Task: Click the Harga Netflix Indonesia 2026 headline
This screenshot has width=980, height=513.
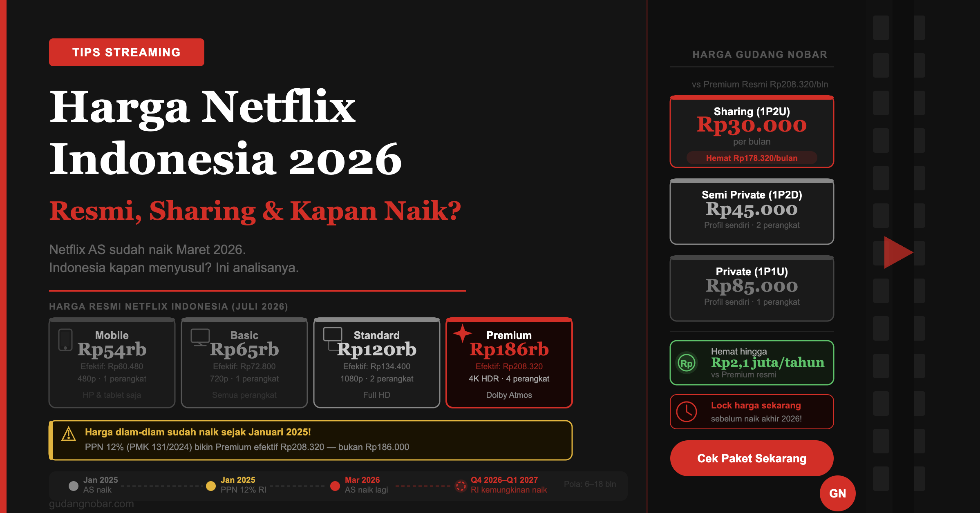Action: pos(226,132)
